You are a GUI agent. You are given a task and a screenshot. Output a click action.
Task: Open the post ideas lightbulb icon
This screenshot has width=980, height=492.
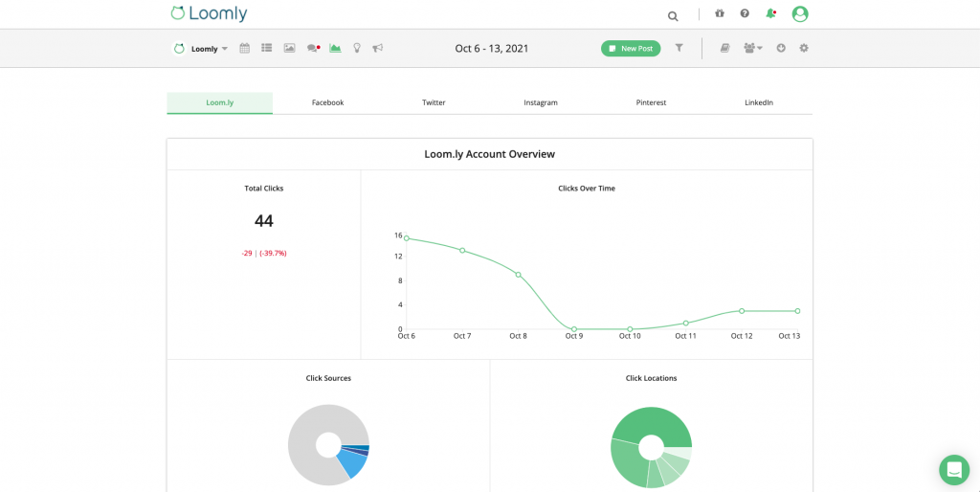357,48
